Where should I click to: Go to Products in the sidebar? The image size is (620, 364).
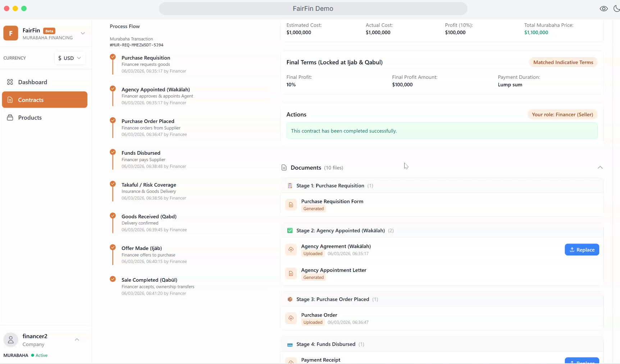point(30,118)
